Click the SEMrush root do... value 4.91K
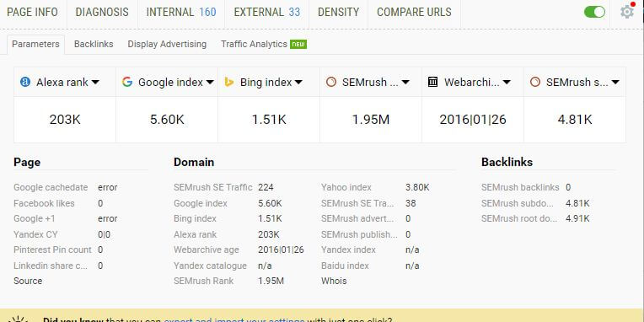 point(577,218)
